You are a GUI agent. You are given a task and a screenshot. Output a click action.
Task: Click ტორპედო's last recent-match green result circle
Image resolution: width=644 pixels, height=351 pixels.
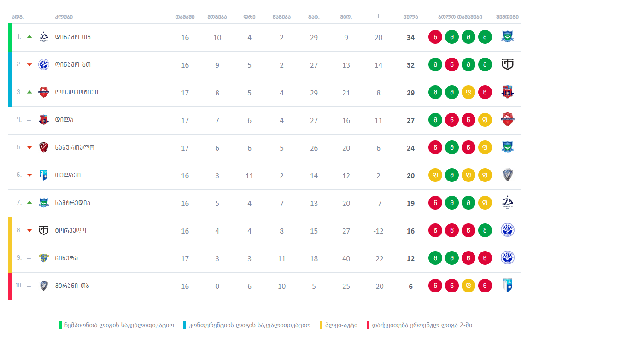coord(485,231)
